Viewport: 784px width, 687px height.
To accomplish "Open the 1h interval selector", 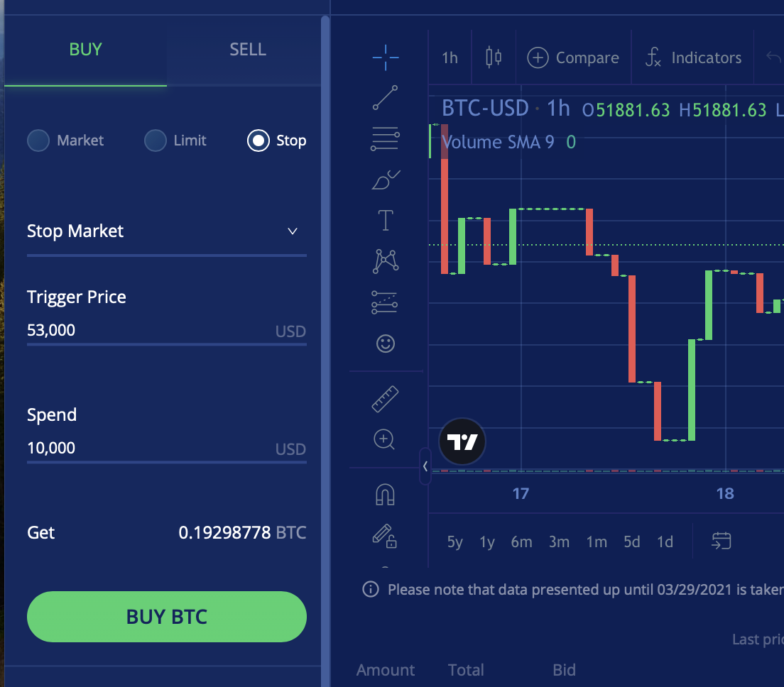I will 450,58.
